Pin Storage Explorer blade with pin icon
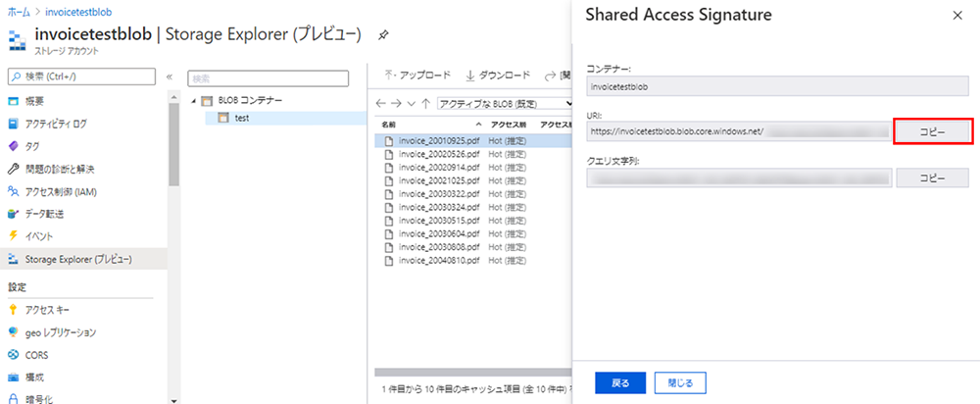This screenshot has width=980, height=404. [x=383, y=35]
